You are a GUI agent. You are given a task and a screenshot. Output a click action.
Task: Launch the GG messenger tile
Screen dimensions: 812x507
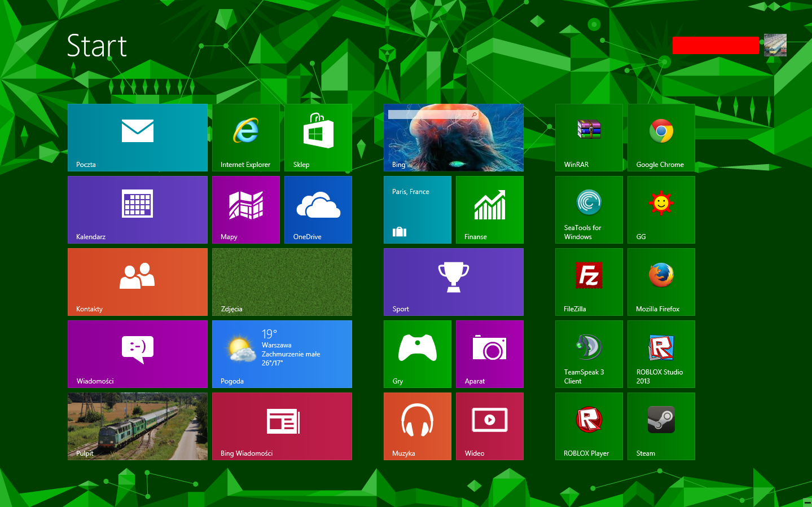point(661,210)
